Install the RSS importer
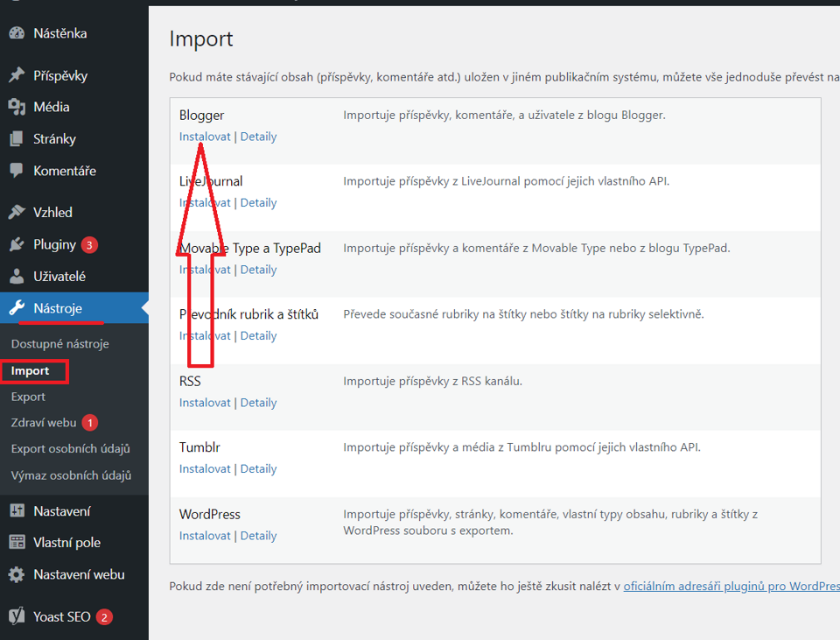Image resolution: width=840 pixels, height=640 pixels. (205, 403)
